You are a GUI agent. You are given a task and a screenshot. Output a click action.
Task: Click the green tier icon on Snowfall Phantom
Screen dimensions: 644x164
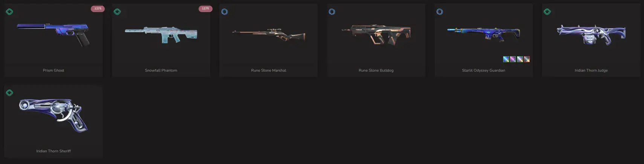[x=117, y=12]
